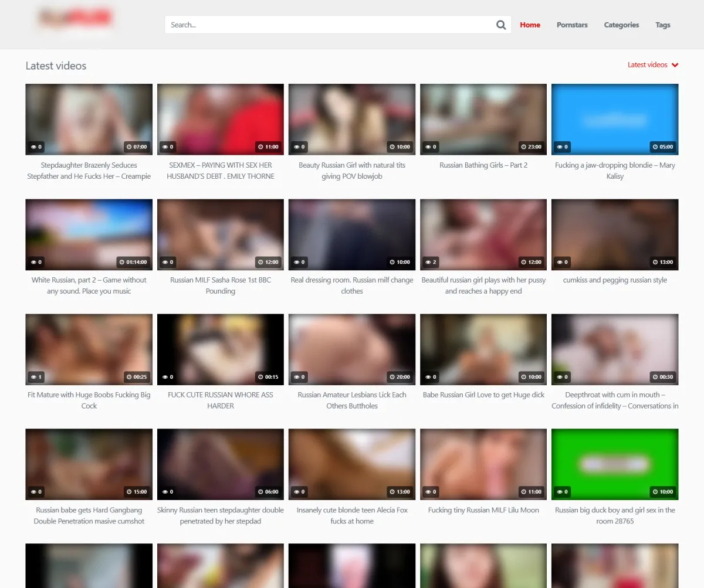Expand the red chevron beside Latest videos sort

[675, 65]
